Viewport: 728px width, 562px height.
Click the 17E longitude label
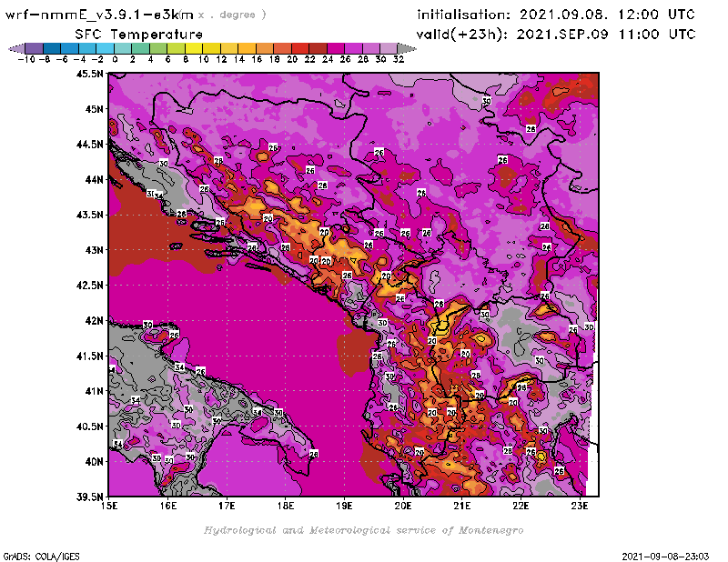point(227,506)
